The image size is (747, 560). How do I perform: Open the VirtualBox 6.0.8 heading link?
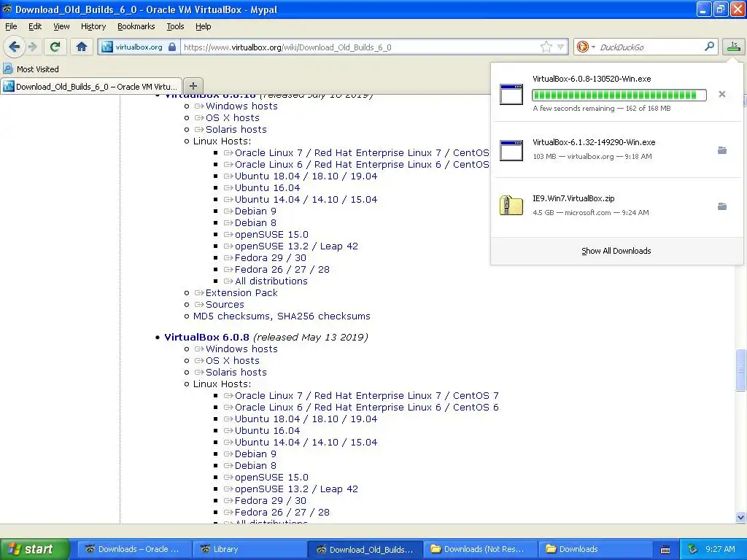[206, 337]
